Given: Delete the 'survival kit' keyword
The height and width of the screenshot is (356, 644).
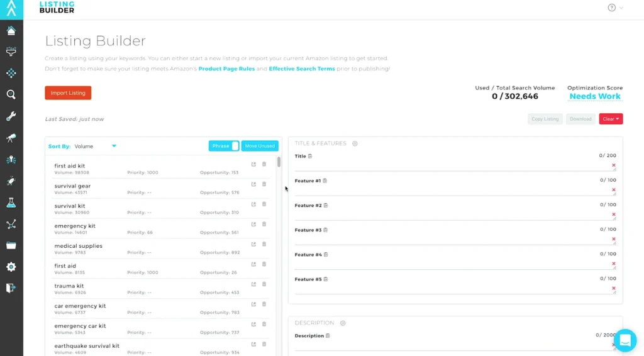Looking at the screenshot, I should tap(264, 204).
